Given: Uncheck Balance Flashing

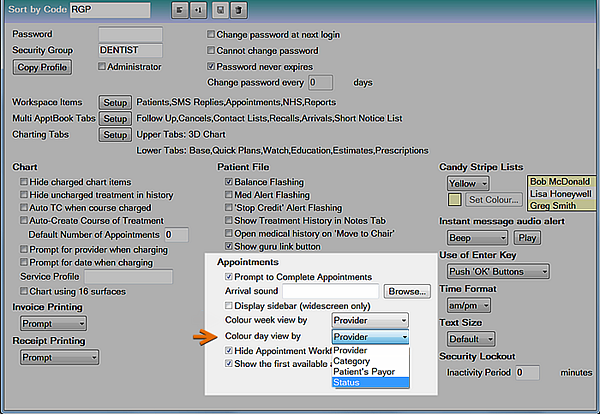Looking at the screenshot, I should click(229, 181).
